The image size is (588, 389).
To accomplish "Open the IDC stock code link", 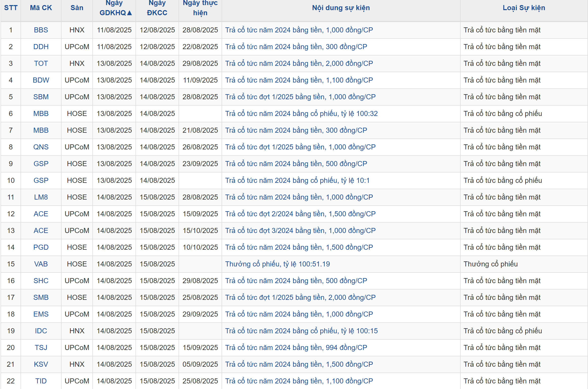I will [x=41, y=331].
